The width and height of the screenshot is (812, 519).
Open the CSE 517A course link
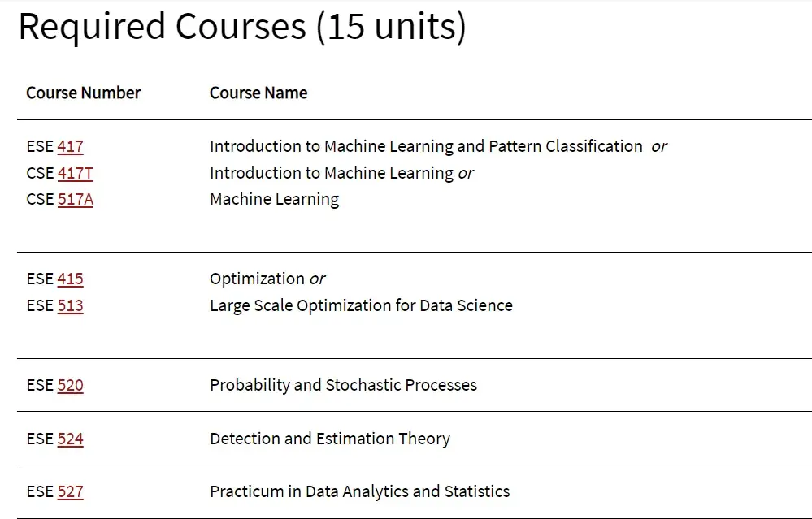[76, 199]
